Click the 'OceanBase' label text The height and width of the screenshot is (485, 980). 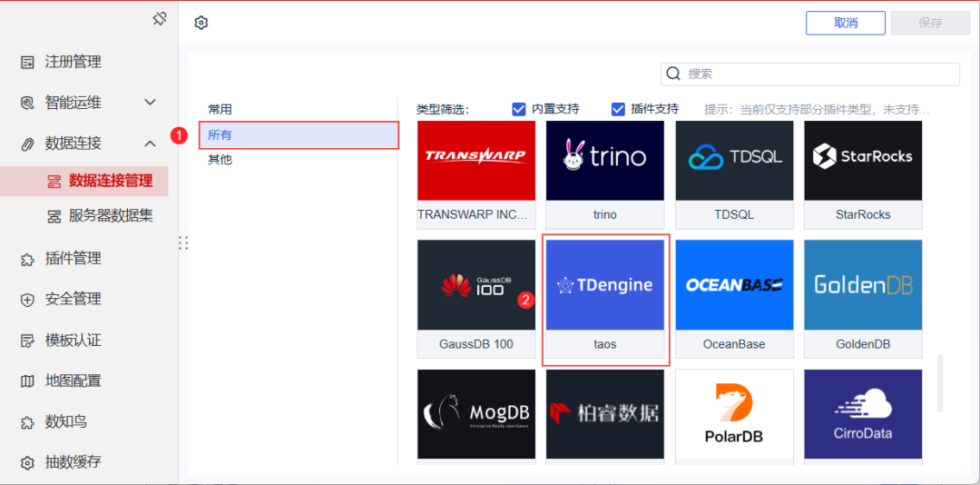click(x=734, y=344)
